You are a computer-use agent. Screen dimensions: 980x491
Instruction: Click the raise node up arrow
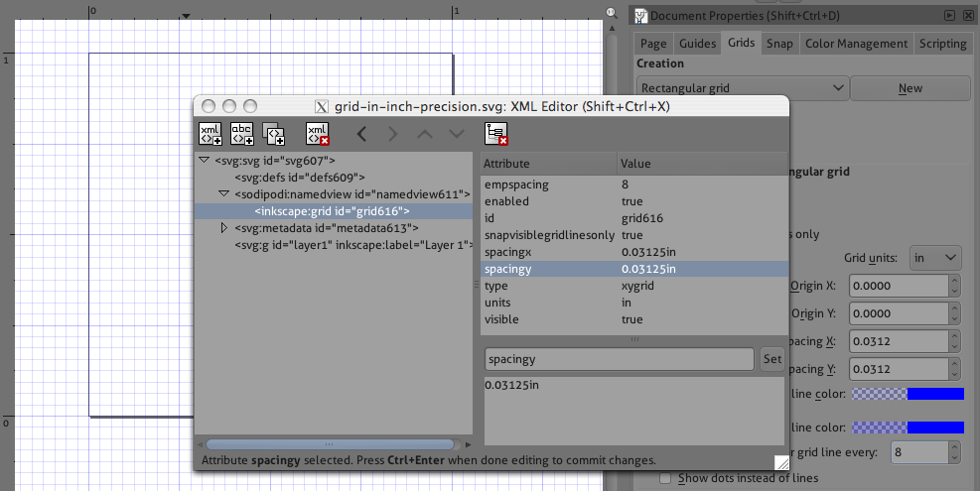425,134
